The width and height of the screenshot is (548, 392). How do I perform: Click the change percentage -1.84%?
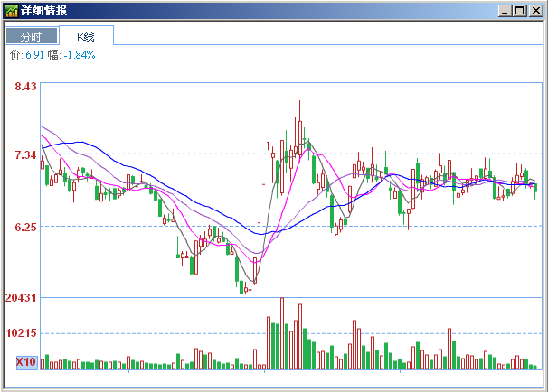pos(80,55)
